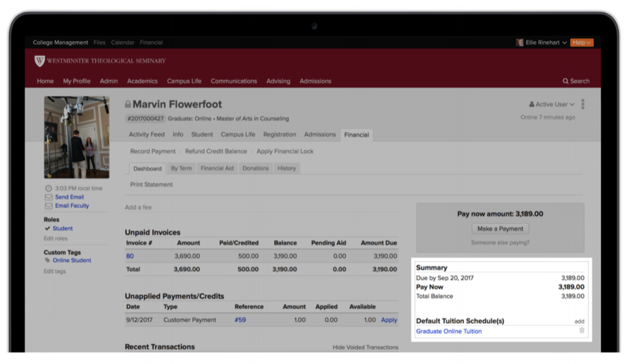Click Edit tags
This screenshot has height=364, width=631.
[55, 271]
